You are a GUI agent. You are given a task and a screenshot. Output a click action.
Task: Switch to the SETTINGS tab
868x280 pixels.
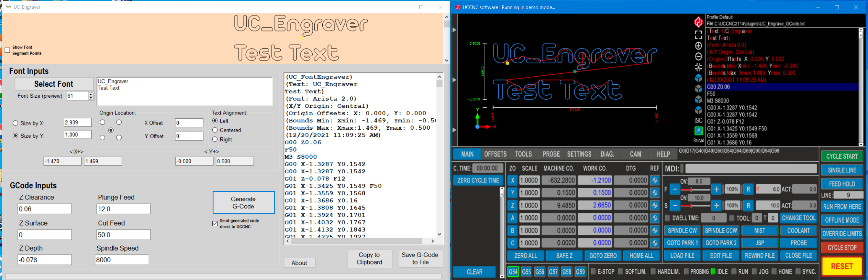pyautogui.click(x=579, y=154)
